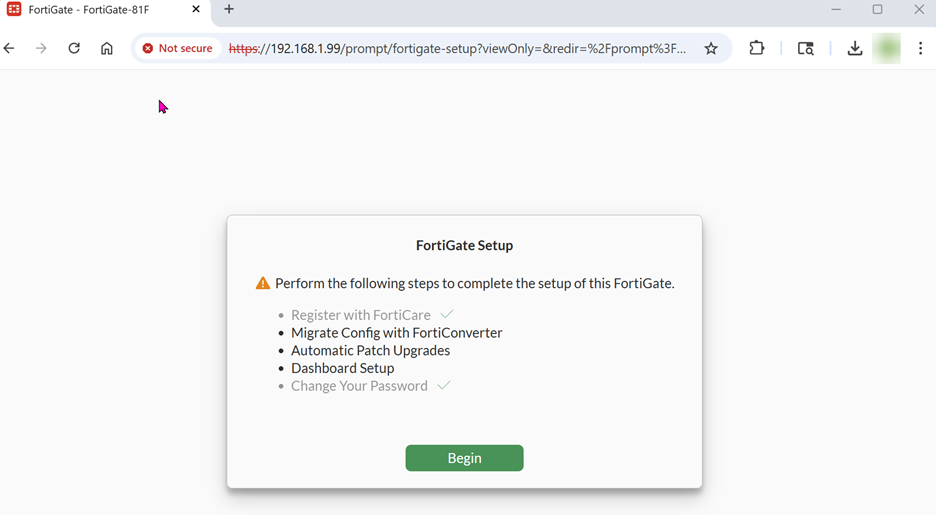Click the green Begin button

tap(464, 458)
